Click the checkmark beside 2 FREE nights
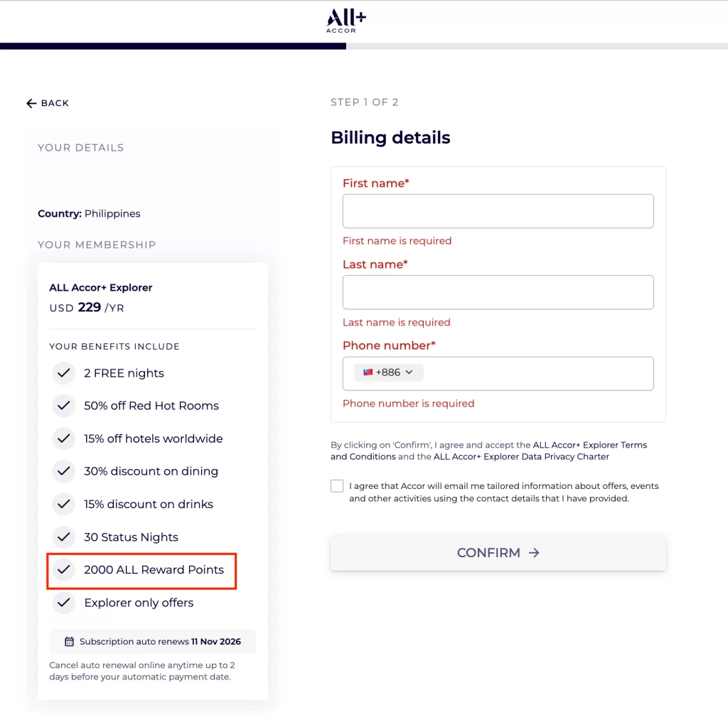Image resolution: width=728 pixels, height=715 pixels. coord(64,373)
